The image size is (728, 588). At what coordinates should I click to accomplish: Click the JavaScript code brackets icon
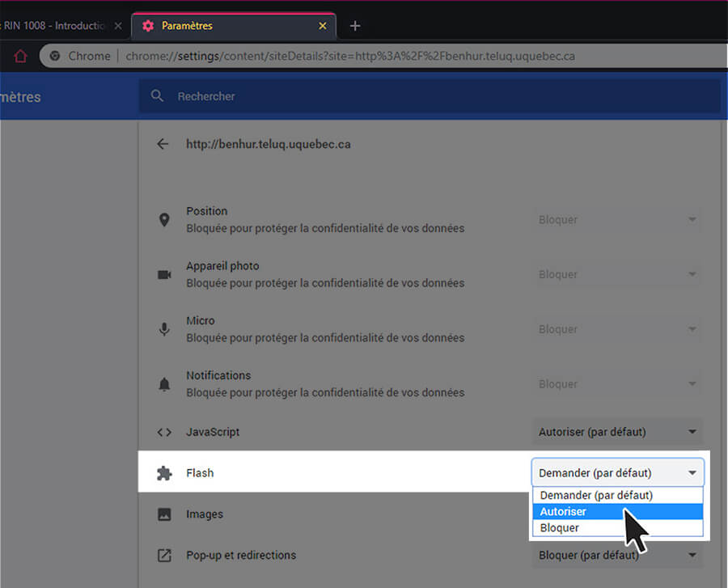(164, 432)
